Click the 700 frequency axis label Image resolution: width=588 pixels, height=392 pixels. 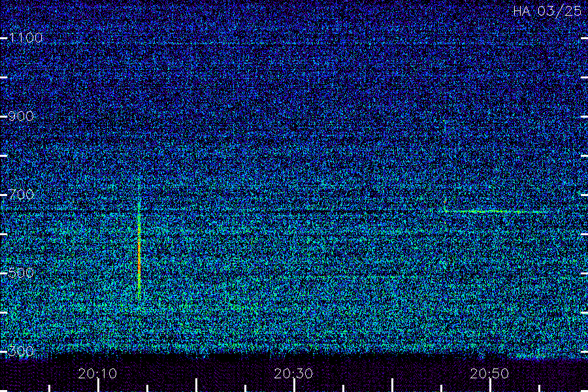click(21, 195)
